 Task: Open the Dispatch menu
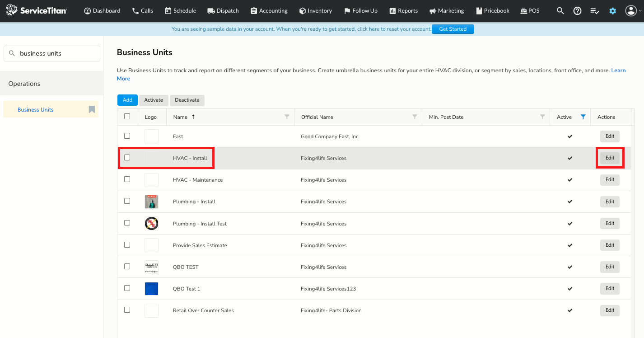tap(223, 11)
